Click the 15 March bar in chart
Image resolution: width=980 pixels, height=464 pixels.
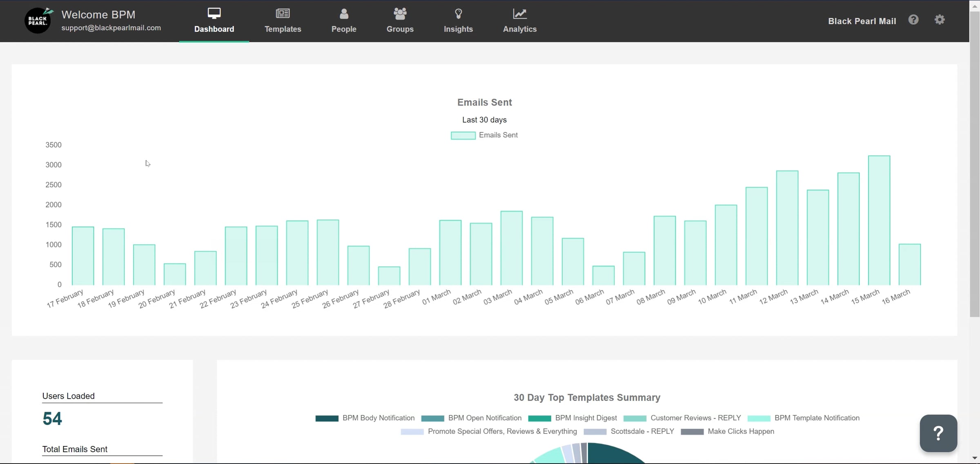click(x=879, y=220)
